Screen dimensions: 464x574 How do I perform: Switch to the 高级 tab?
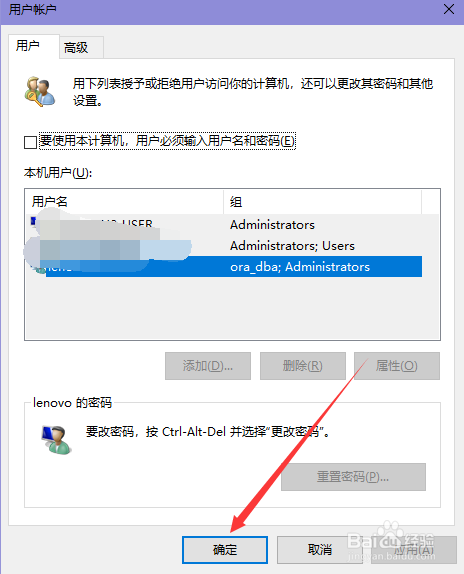(x=81, y=48)
